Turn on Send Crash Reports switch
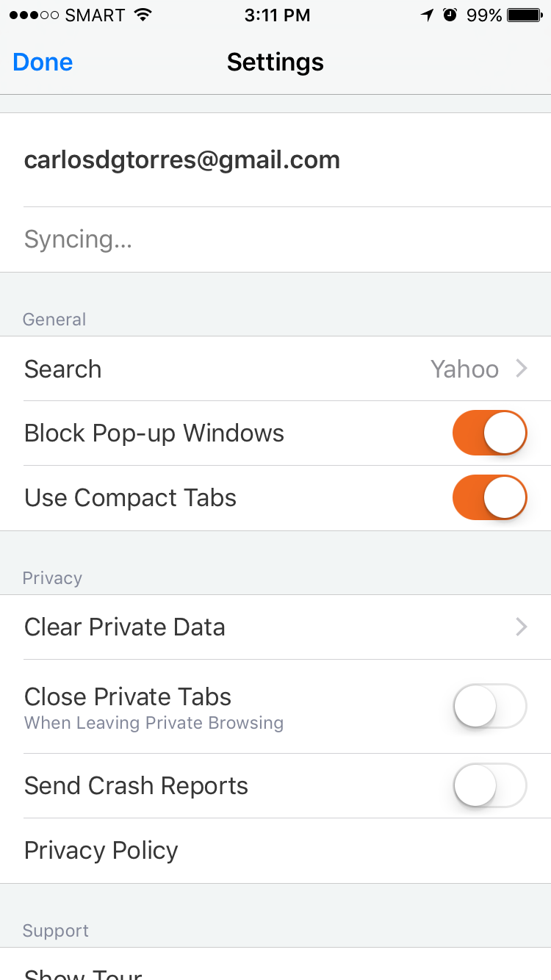The width and height of the screenshot is (551, 980). pyautogui.click(x=490, y=786)
